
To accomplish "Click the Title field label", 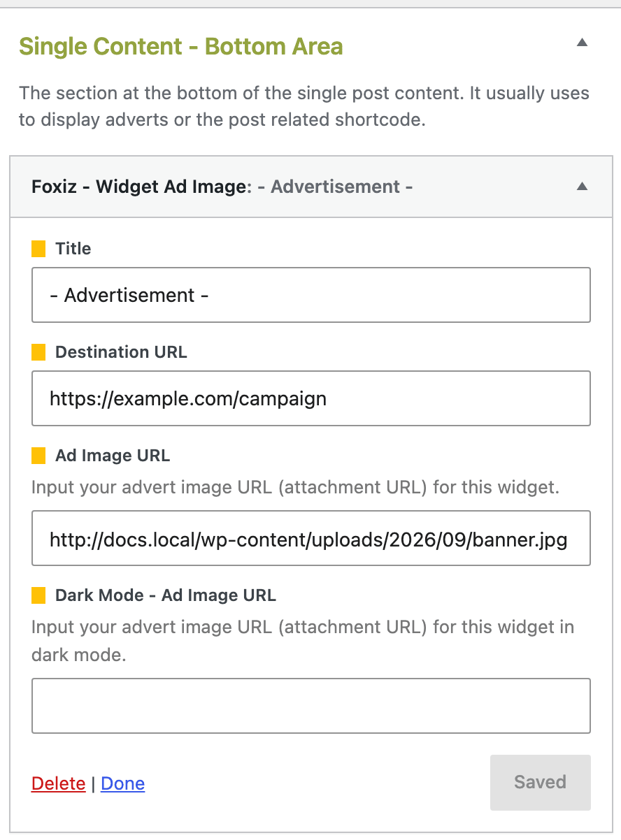I will (73, 249).
